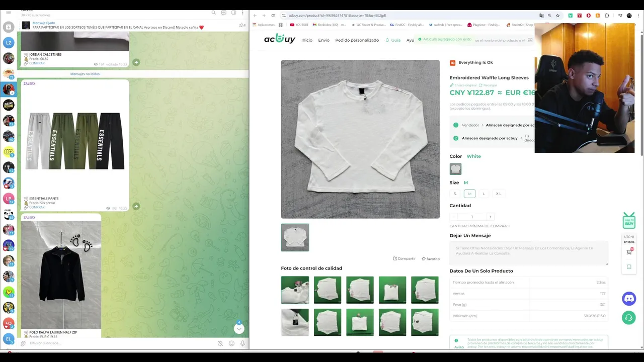Attach a file with the paperclip icon
The image size is (644, 362).
tap(23, 343)
